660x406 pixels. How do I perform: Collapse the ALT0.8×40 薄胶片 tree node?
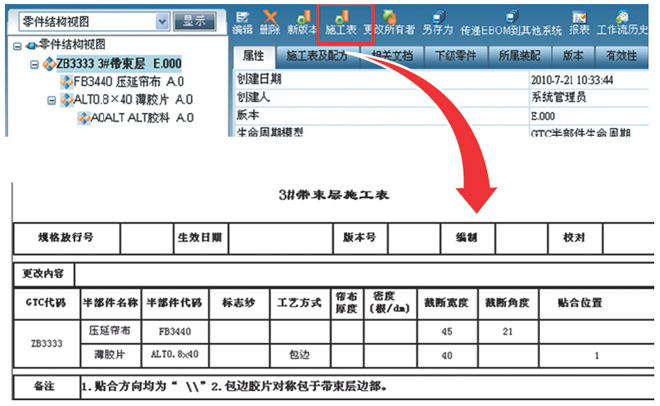pyautogui.click(x=51, y=100)
